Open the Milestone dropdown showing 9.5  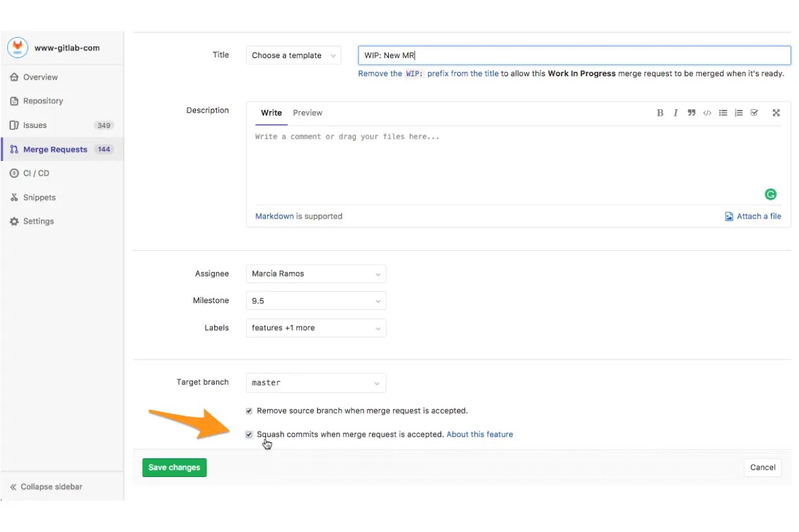[x=316, y=301]
